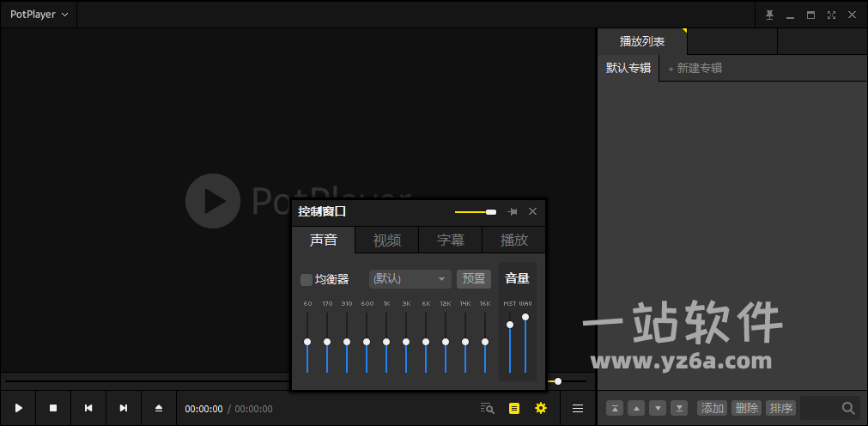Select the 默认专辑 album tab
The image size is (868, 426).
(x=628, y=68)
